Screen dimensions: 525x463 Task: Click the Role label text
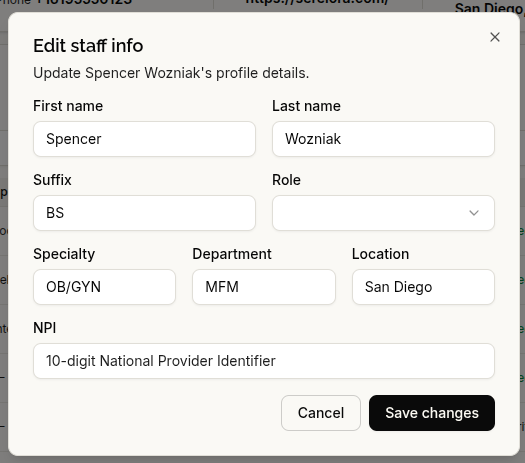[x=286, y=180]
